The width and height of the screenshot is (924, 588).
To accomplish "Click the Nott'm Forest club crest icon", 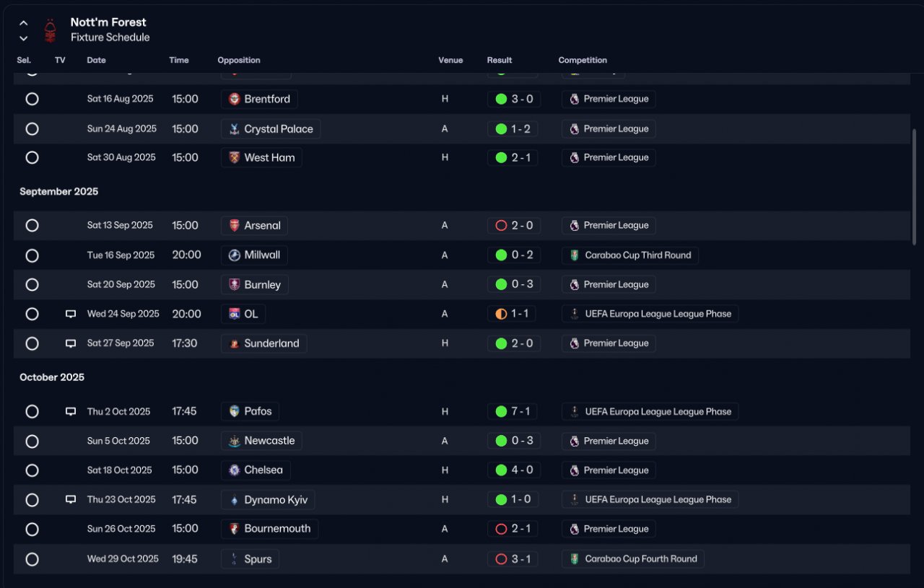I will (x=50, y=30).
